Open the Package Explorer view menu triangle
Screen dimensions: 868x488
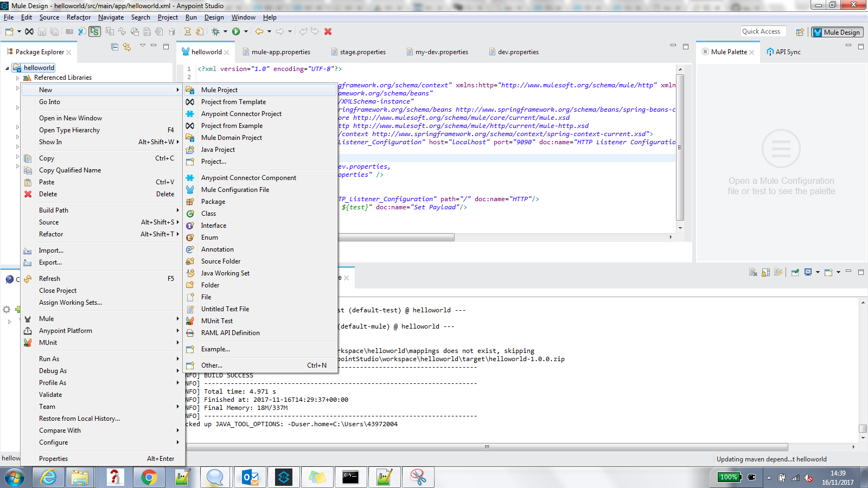[x=143, y=46]
